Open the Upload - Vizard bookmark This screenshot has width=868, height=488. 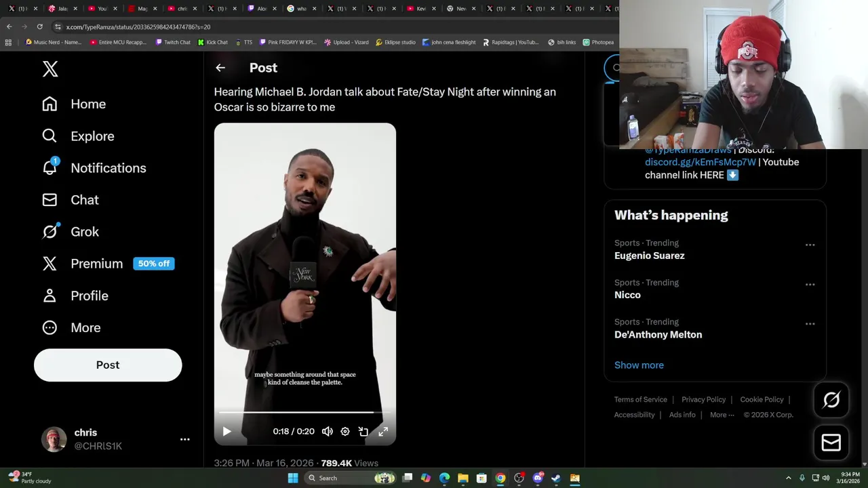click(347, 42)
